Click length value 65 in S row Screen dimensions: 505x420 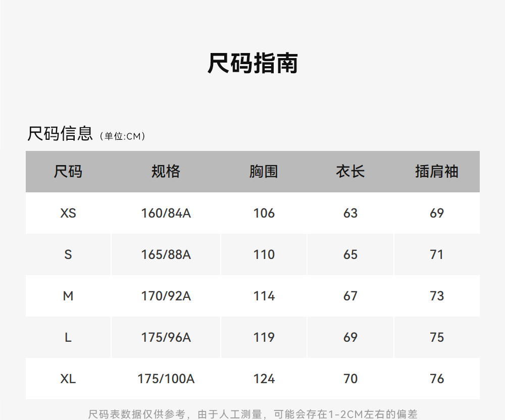click(350, 254)
